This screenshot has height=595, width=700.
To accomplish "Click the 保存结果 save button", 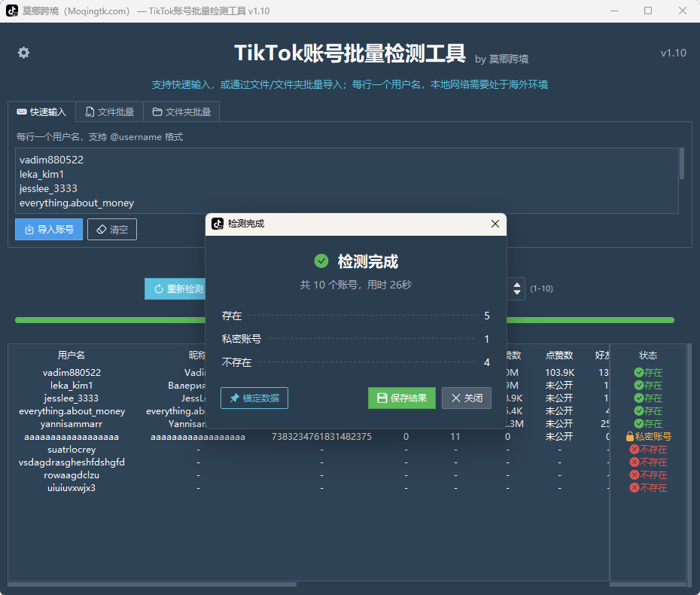I will pyautogui.click(x=402, y=398).
